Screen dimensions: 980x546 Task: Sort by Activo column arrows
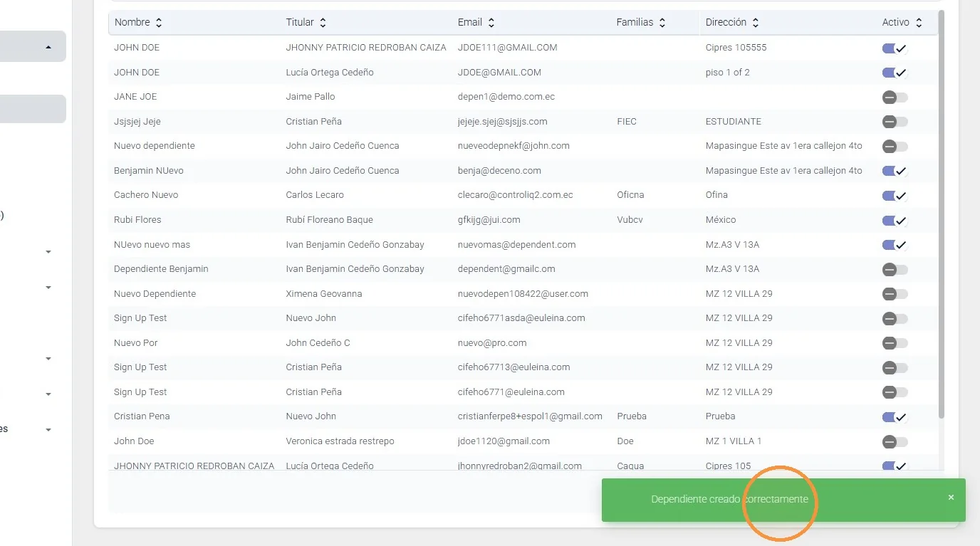tap(919, 23)
